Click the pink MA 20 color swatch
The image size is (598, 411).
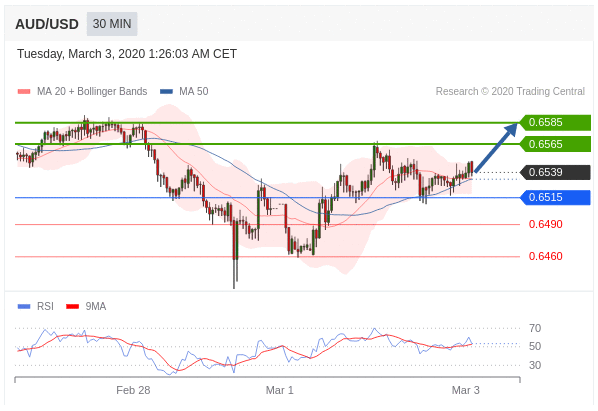point(24,92)
